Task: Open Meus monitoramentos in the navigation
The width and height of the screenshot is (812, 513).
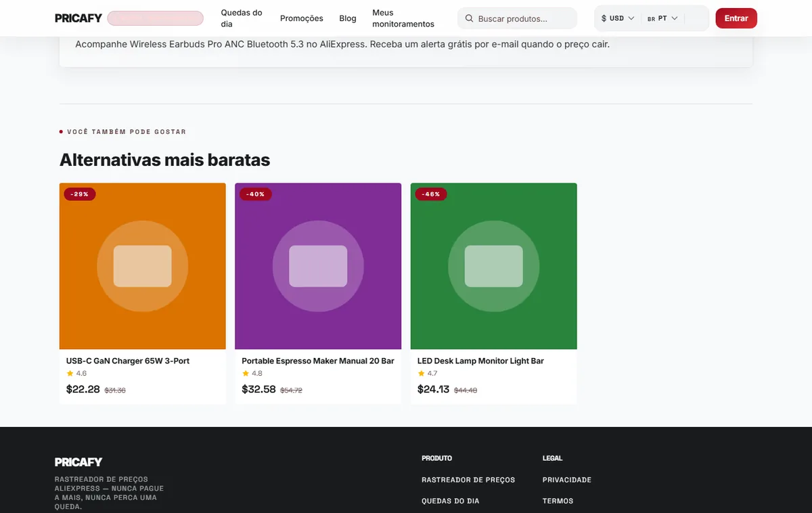Action: click(403, 18)
